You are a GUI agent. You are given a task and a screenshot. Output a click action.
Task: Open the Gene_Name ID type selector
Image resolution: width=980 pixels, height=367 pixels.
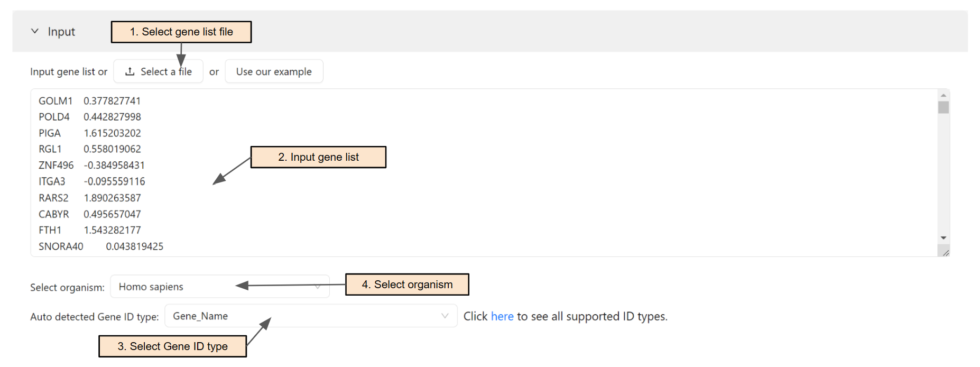[x=311, y=316]
